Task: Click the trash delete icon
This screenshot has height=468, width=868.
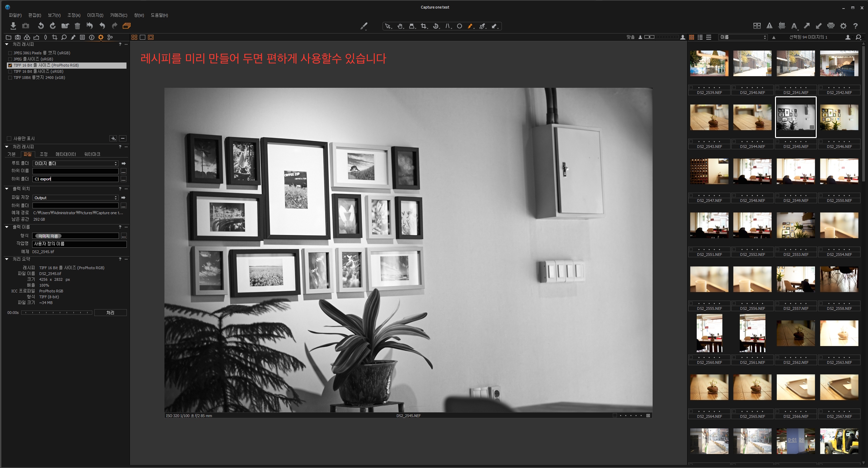Action: point(77,26)
